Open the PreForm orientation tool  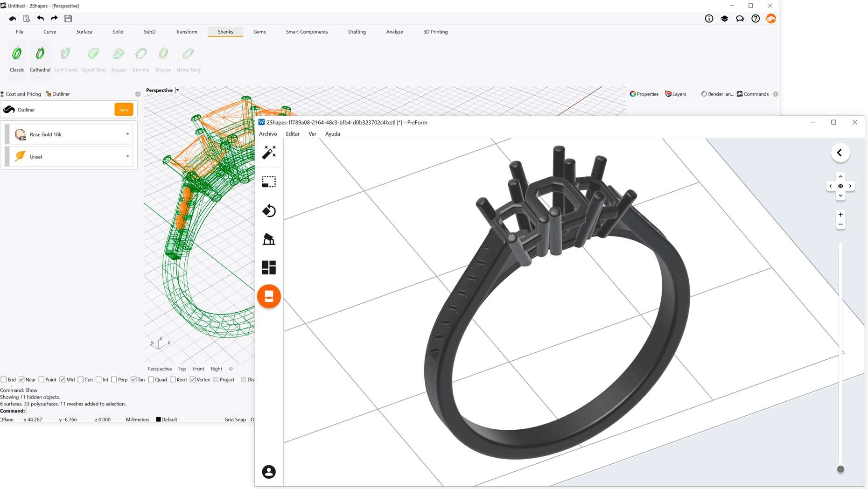[269, 211]
